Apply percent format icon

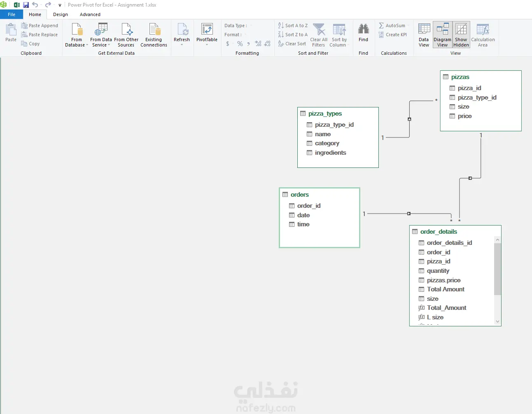(240, 44)
